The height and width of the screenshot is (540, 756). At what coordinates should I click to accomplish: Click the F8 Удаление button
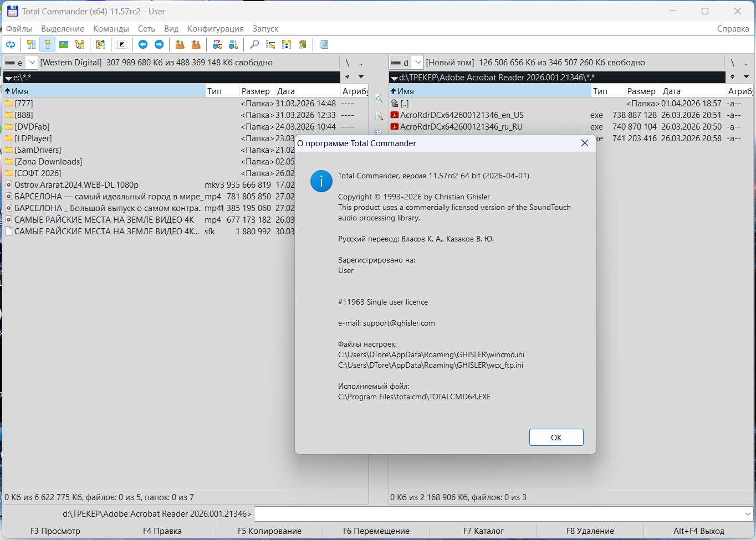pyautogui.click(x=590, y=531)
